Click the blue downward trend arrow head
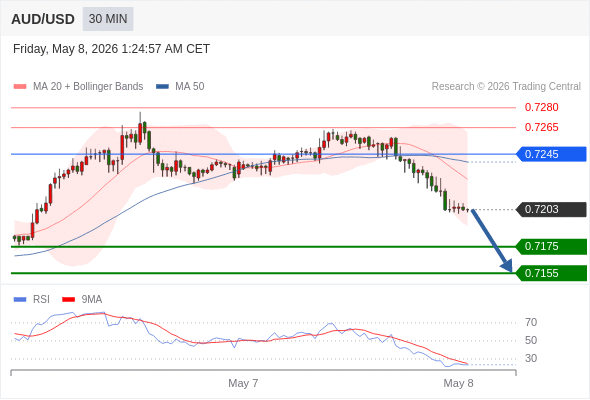Viewport: 590px width, 400px height. [x=508, y=266]
